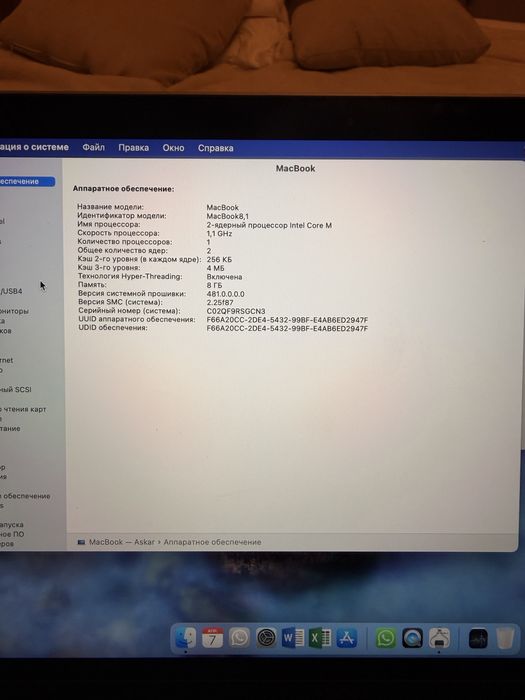
Task: Select the 'чтения карт' sidebar entry
Action: pos(23,409)
